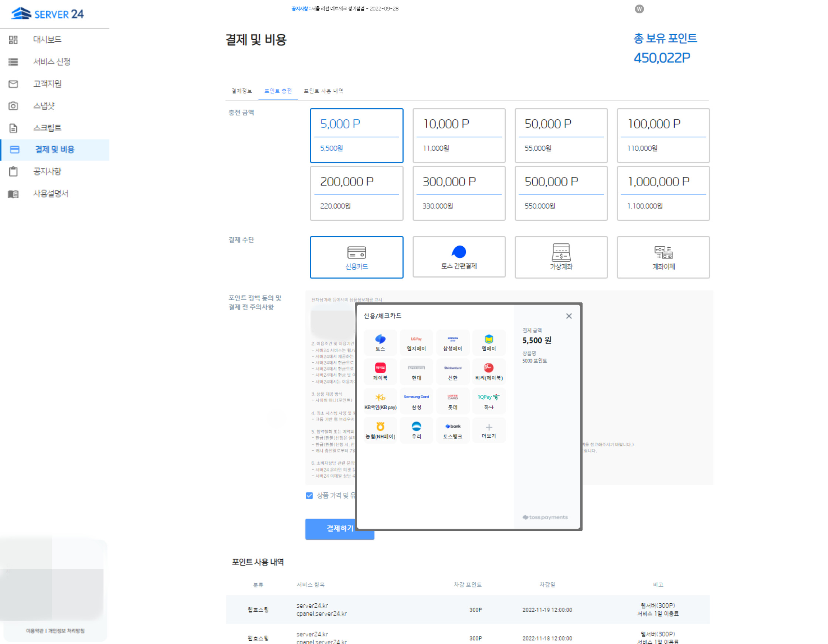Choose 가상계좌 payment method
The image size is (828, 644).
[x=561, y=257]
